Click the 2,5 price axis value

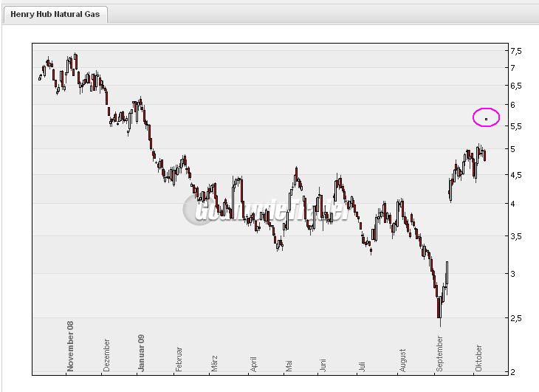[x=516, y=318]
